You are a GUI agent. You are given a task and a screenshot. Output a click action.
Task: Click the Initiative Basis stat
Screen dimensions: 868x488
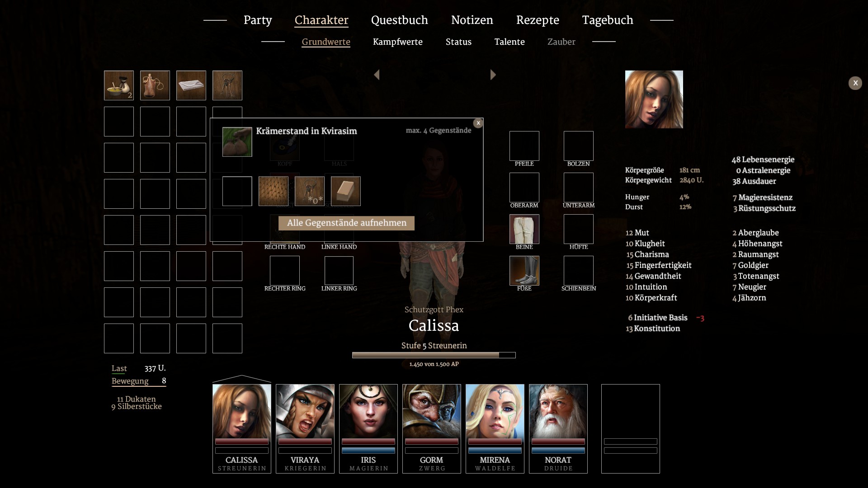click(658, 318)
